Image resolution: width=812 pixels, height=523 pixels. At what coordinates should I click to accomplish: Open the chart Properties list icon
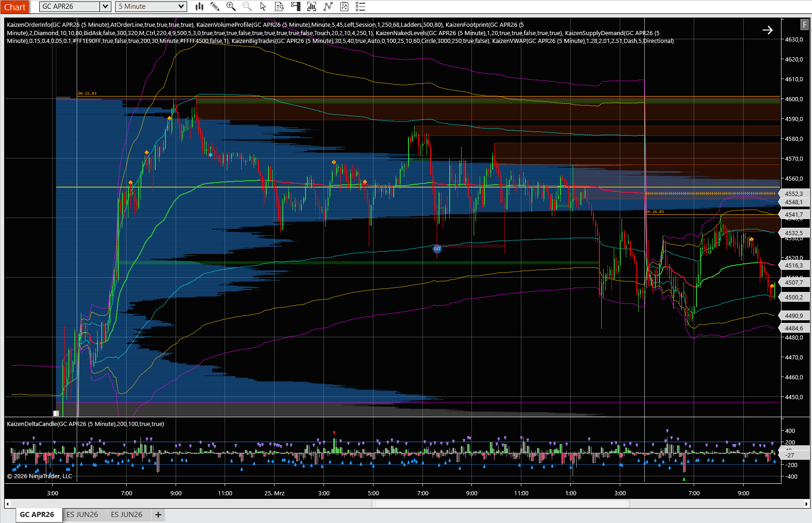[x=360, y=6]
